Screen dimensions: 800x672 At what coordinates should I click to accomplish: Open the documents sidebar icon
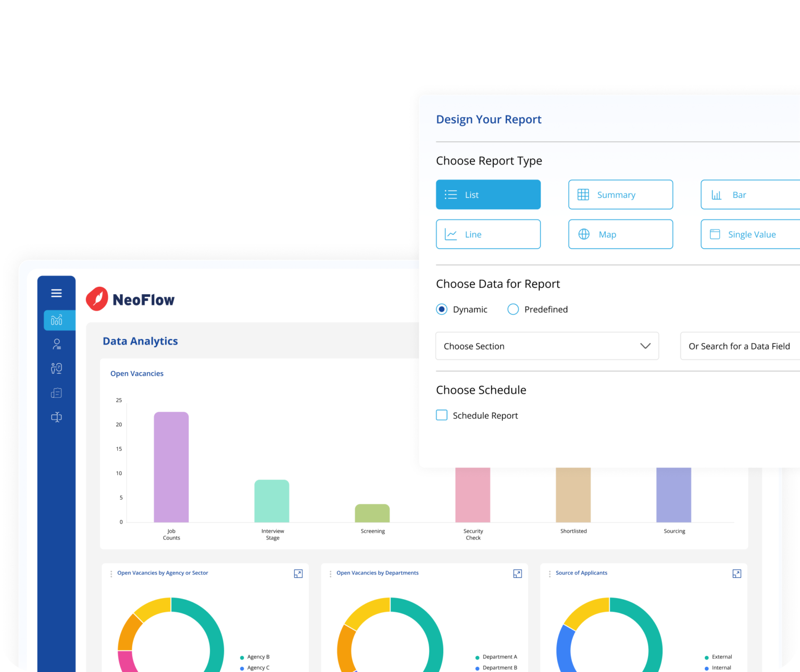57,393
